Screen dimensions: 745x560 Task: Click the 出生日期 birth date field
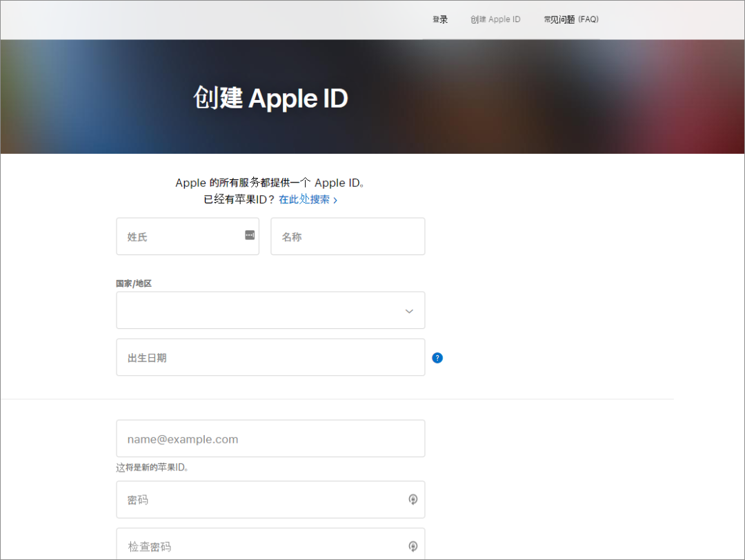[x=270, y=357]
